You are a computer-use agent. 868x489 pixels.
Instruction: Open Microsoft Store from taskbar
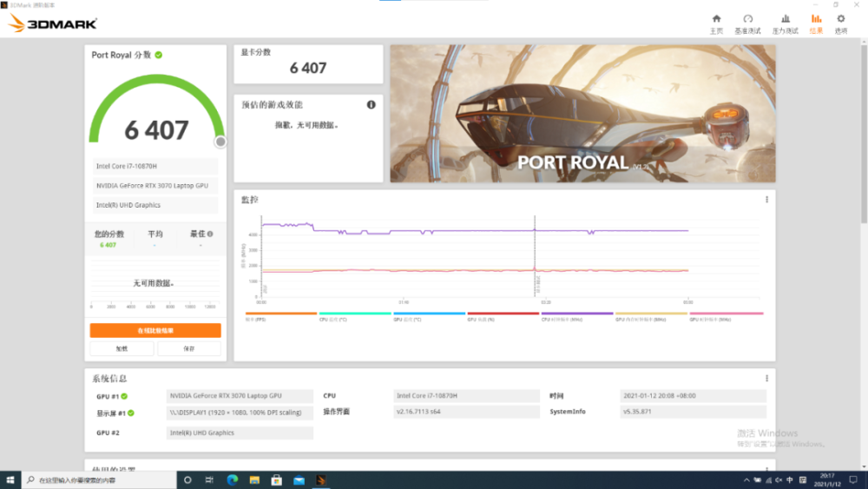point(276,480)
